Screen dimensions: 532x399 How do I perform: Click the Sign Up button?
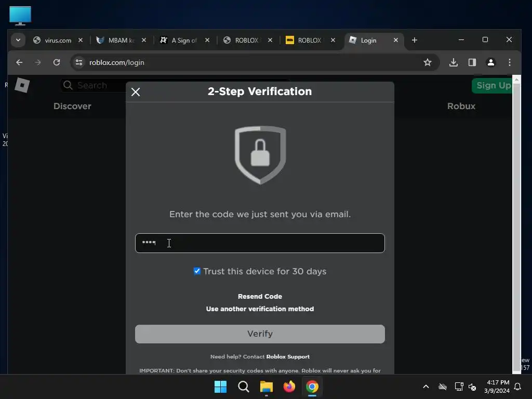click(x=493, y=86)
